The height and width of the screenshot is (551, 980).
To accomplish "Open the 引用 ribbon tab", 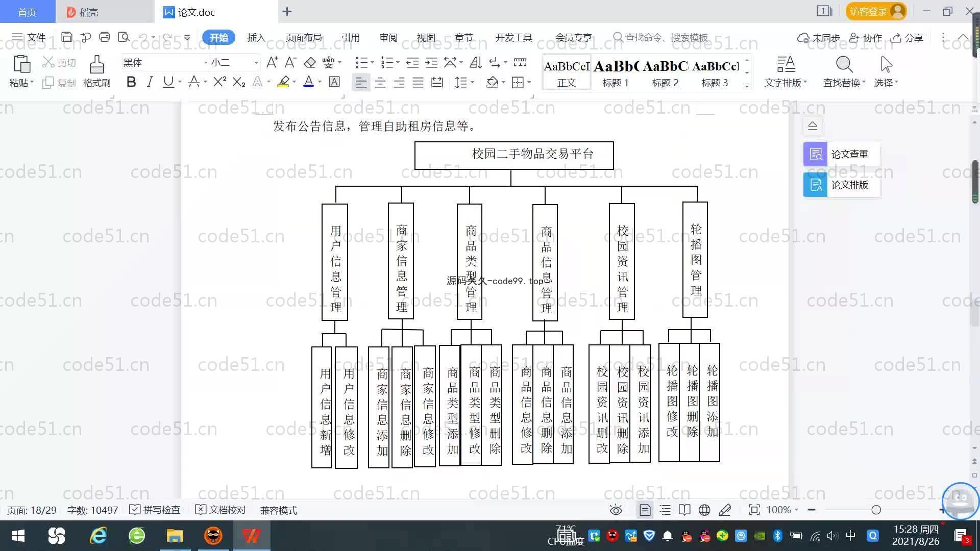I will click(x=351, y=37).
